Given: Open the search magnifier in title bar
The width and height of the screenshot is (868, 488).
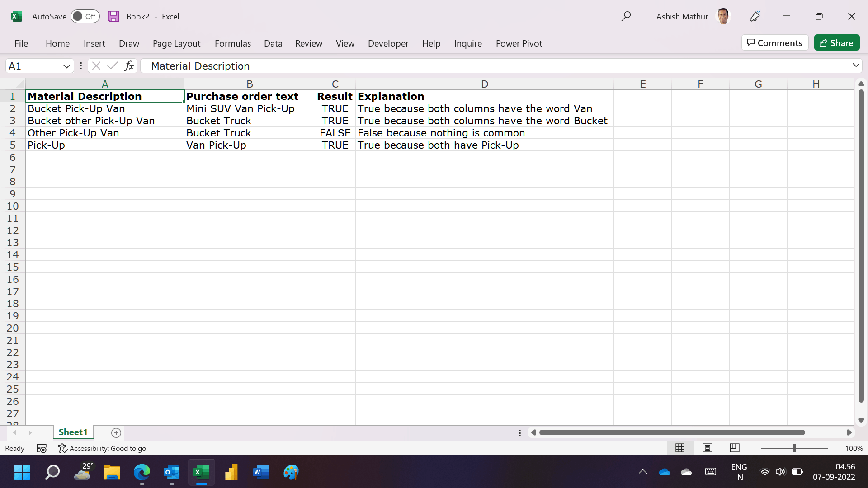Looking at the screenshot, I should pyautogui.click(x=626, y=17).
